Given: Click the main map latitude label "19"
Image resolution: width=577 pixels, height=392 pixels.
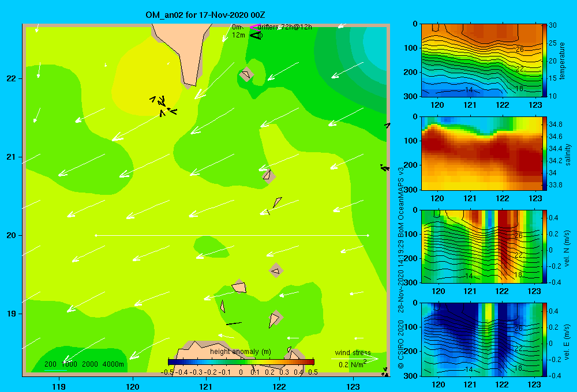Looking at the screenshot, I should [x=12, y=314].
